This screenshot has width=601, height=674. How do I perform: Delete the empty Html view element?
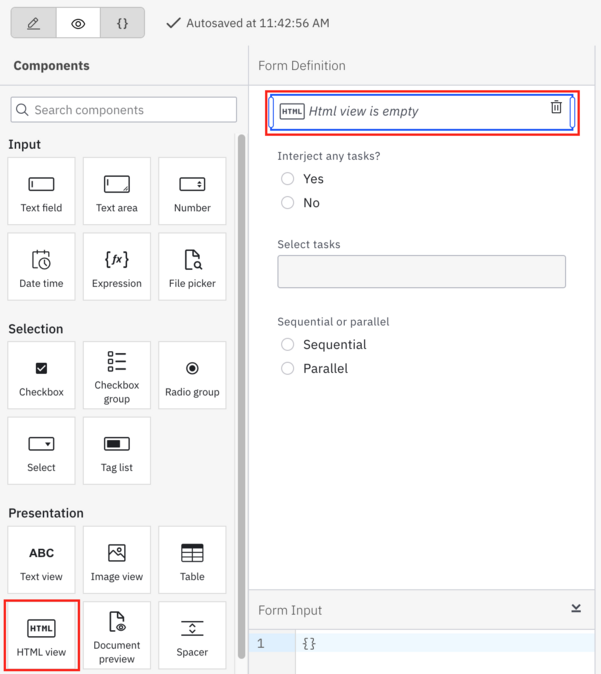pyautogui.click(x=556, y=107)
